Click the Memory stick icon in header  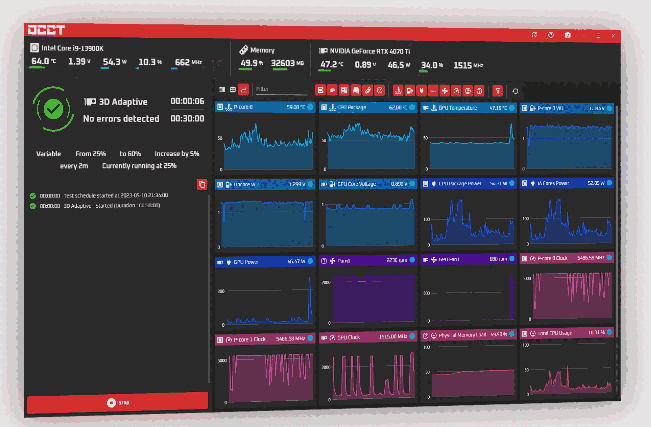click(x=244, y=50)
